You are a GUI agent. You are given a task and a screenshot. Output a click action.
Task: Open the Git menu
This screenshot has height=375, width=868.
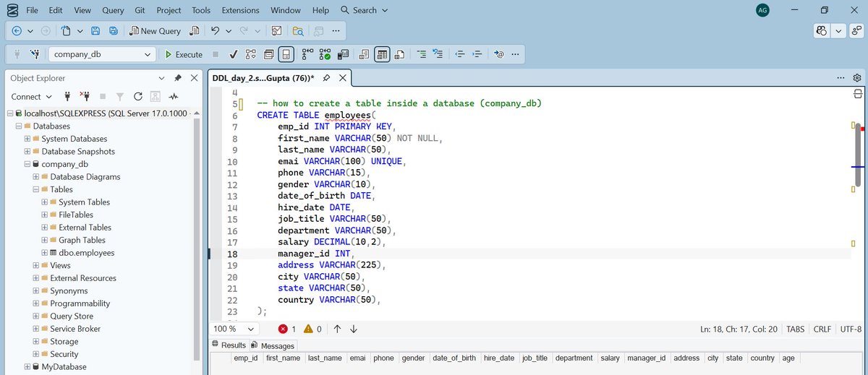[x=140, y=10]
